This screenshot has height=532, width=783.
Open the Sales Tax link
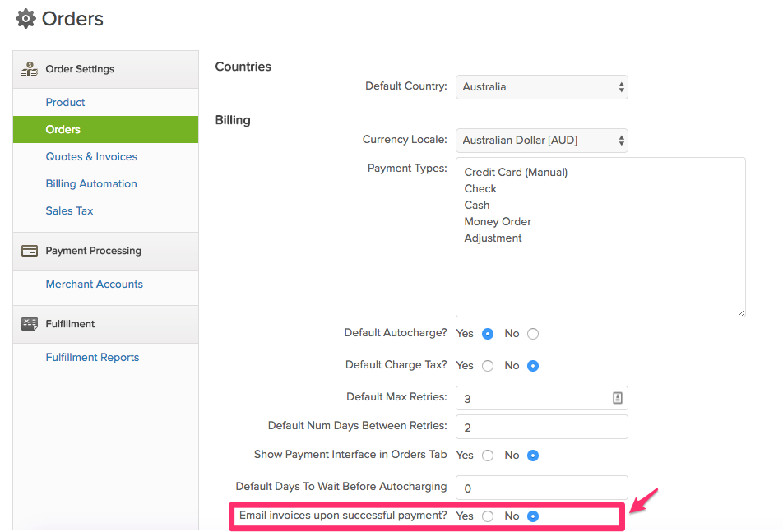tap(69, 211)
